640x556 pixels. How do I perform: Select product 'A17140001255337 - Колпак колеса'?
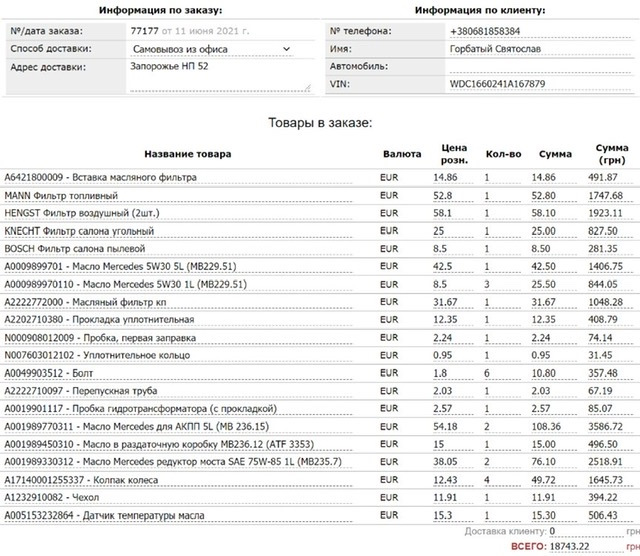(178, 480)
